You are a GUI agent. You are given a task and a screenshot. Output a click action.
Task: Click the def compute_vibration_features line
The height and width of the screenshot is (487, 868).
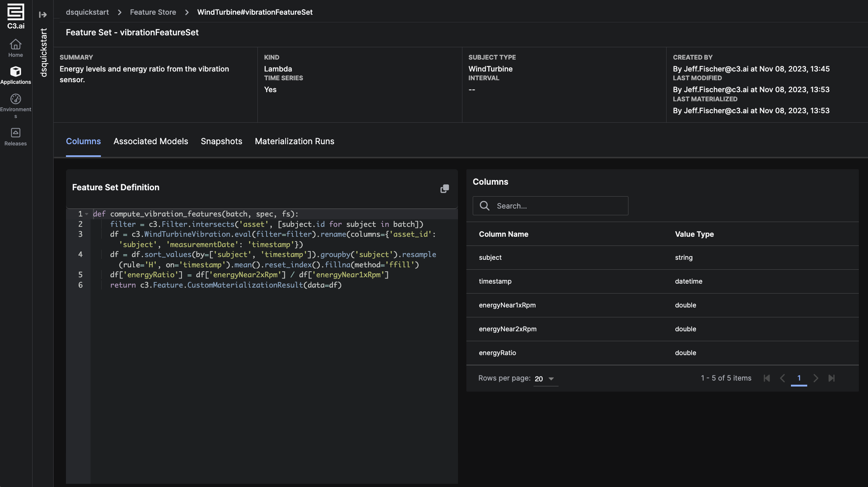tap(195, 214)
